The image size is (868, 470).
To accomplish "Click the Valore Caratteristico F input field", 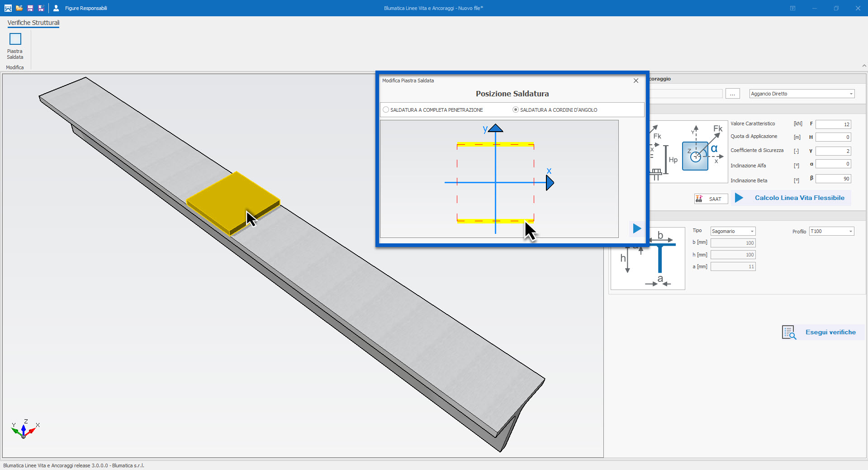I will click(833, 124).
